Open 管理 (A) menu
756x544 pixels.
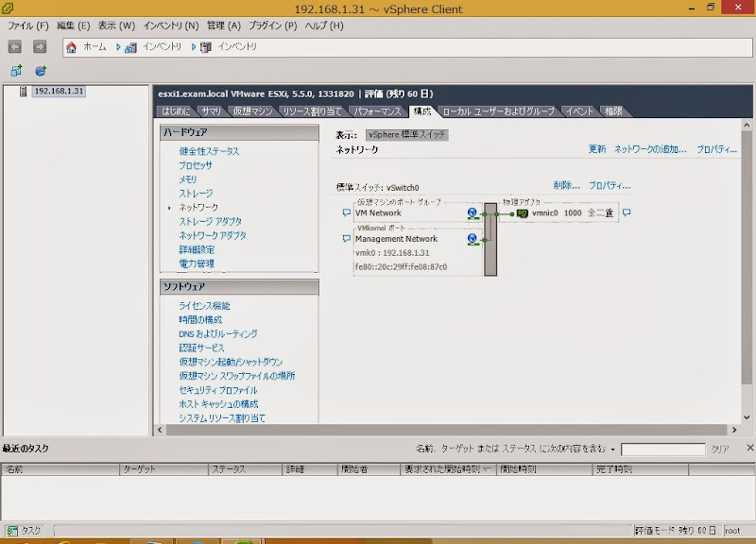[224, 26]
